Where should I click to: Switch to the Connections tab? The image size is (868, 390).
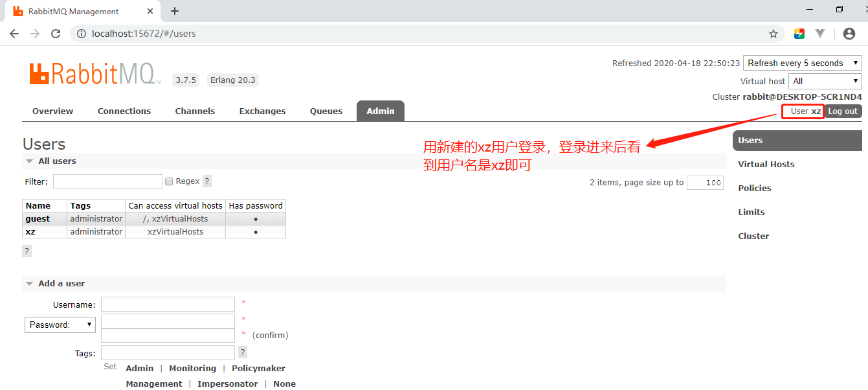click(x=124, y=111)
